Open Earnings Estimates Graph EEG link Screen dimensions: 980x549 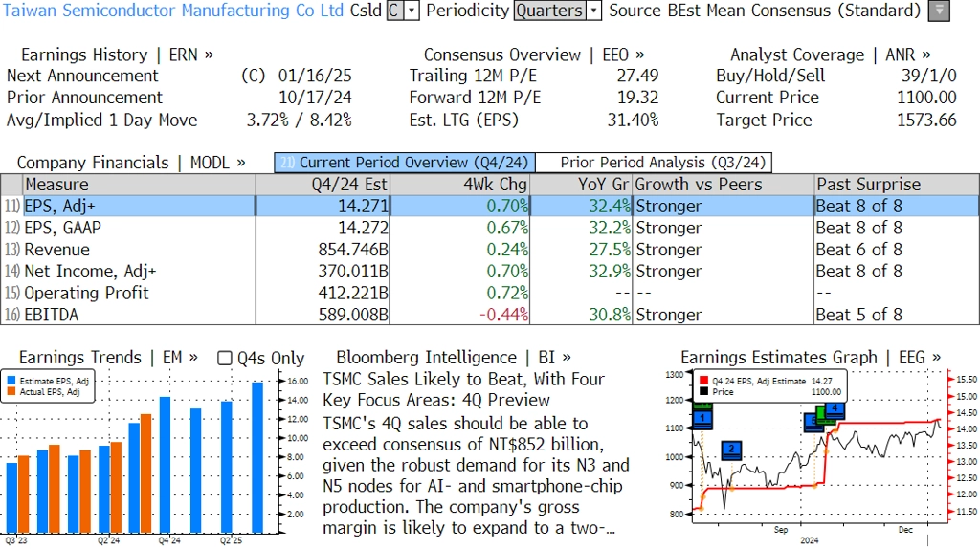pos(810,358)
